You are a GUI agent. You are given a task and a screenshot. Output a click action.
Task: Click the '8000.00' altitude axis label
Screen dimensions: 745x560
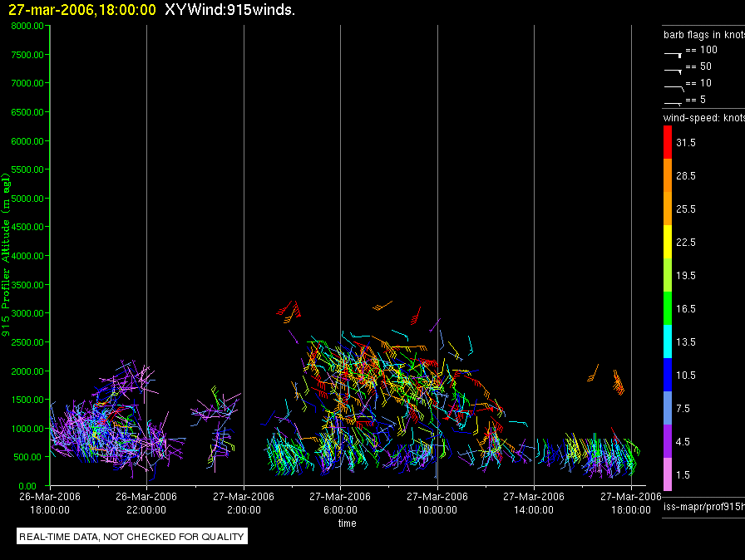[x=27, y=26]
